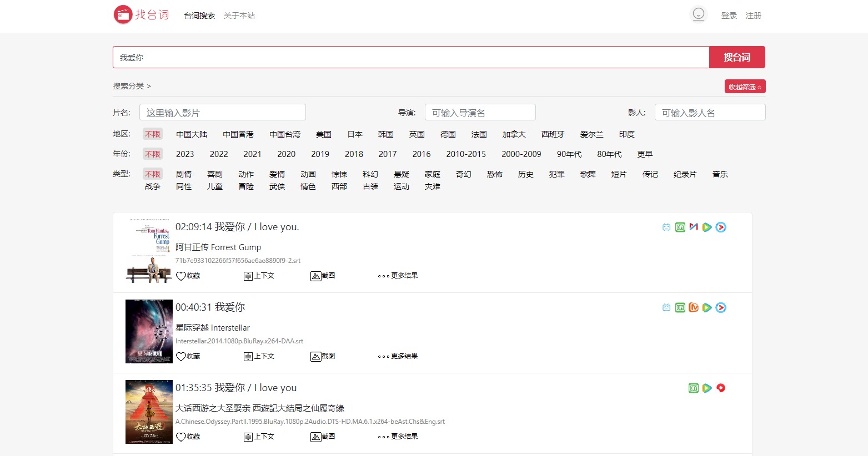The image size is (868, 456).
Task: Click 登录 login link
Action: pyautogui.click(x=729, y=16)
